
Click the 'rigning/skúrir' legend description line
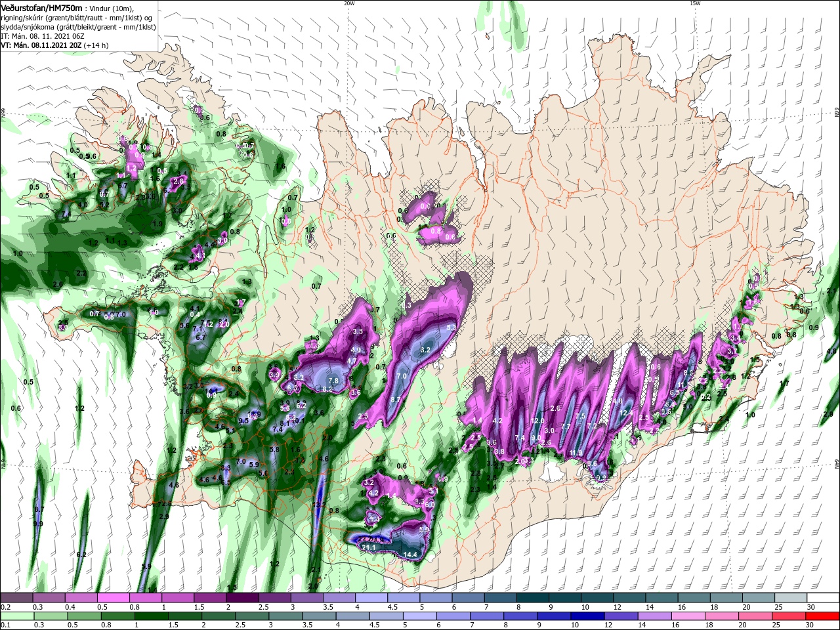(x=76, y=18)
